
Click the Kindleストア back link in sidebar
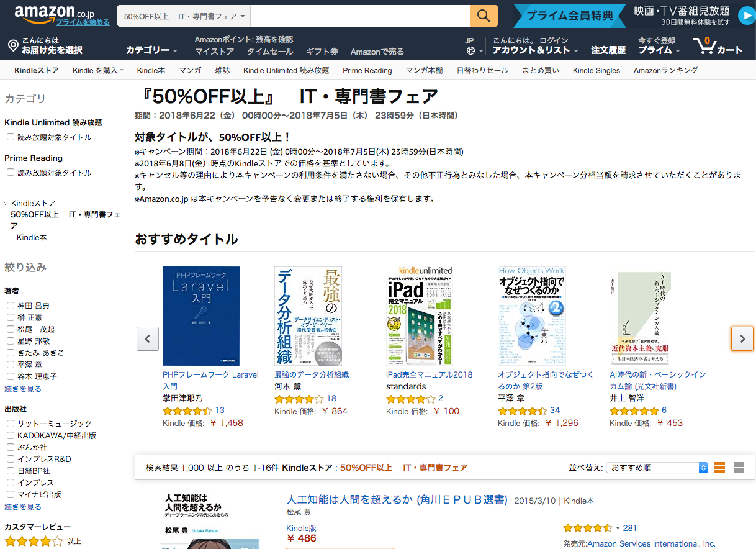point(33,203)
